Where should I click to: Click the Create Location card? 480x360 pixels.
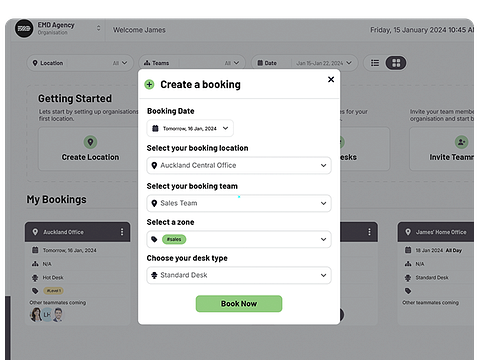pyautogui.click(x=88, y=149)
